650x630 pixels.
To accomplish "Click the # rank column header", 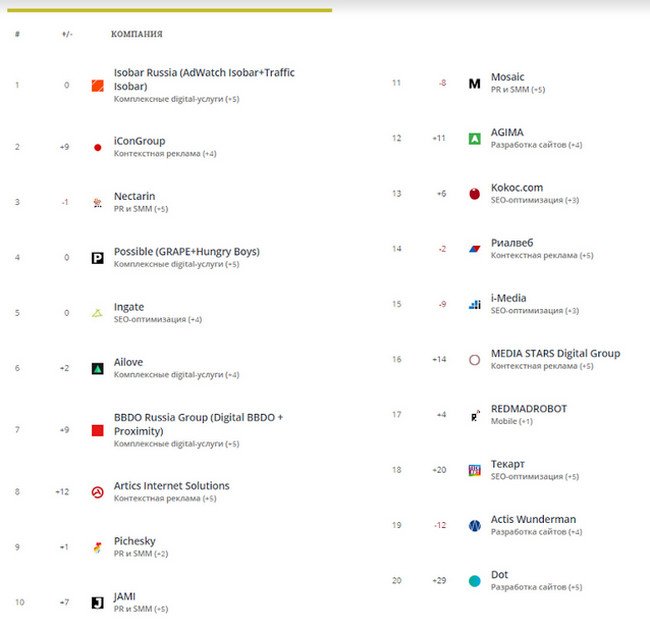I will tap(17, 34).
